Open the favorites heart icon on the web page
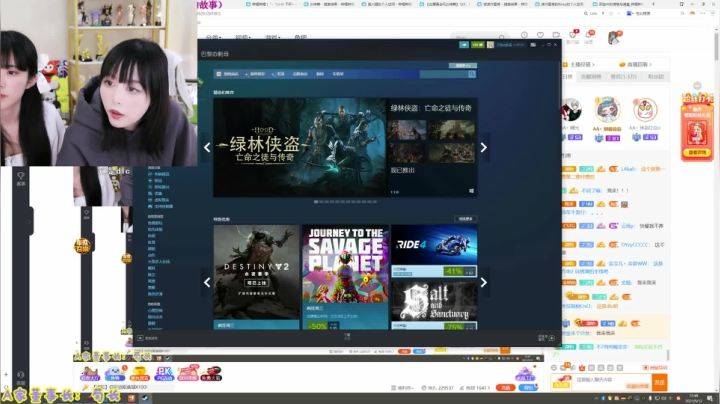720x404 pixels. [540, 35]
